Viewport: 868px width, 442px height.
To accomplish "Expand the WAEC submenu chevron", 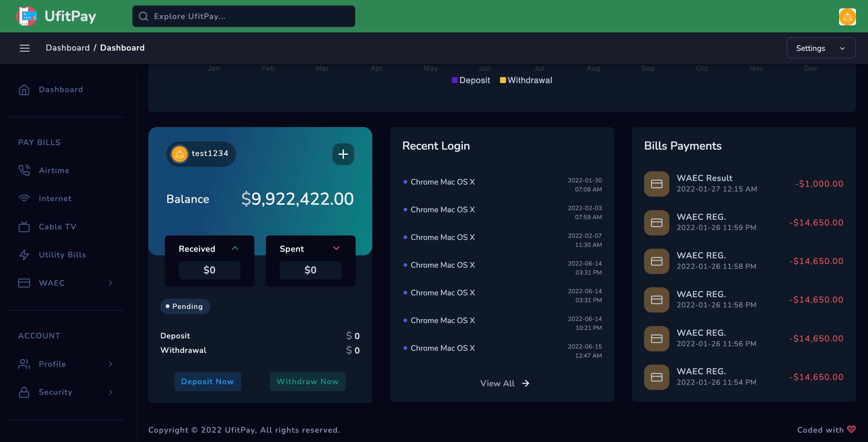I will 111,283.
